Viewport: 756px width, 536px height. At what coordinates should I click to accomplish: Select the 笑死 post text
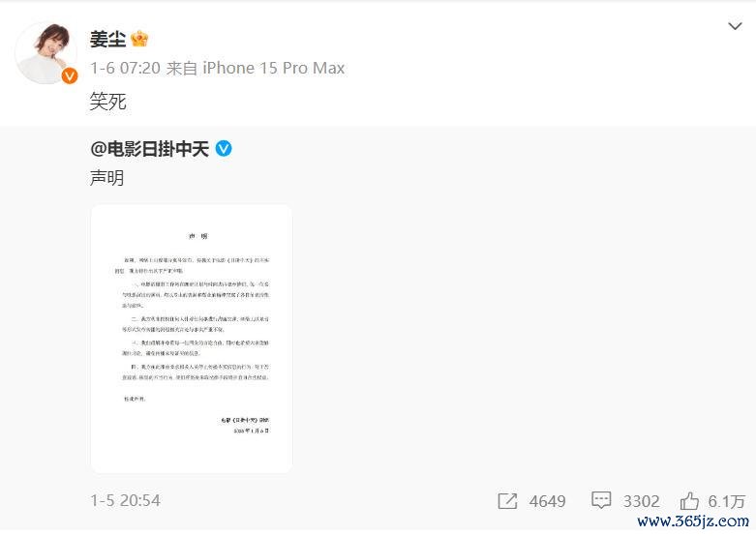tap(108, 102)
